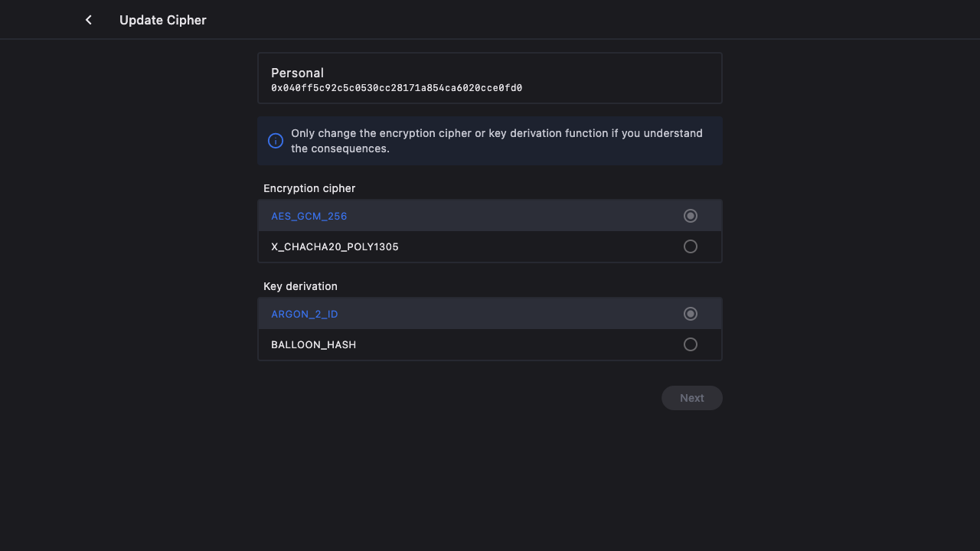Click the AES_GCM_256 cipher label
The image size is (980, 551).
click(x=309, y=216)
